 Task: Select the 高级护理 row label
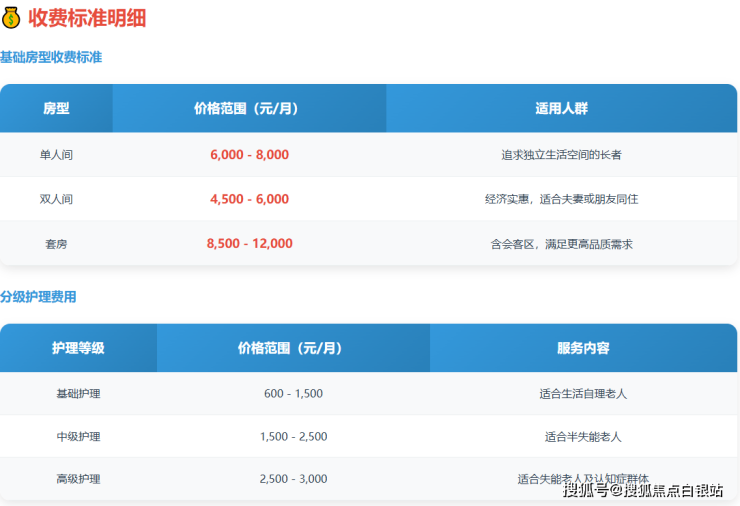[78, 479]
